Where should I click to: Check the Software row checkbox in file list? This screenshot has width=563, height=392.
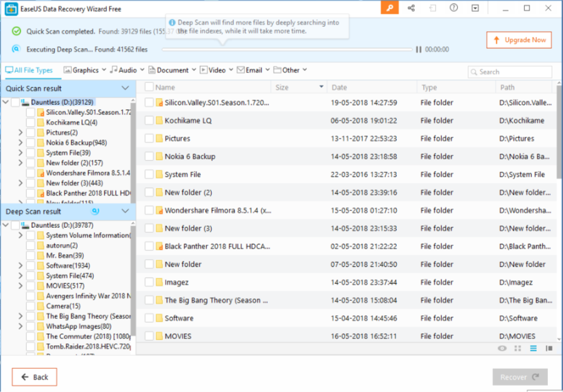tap(149, 318)
